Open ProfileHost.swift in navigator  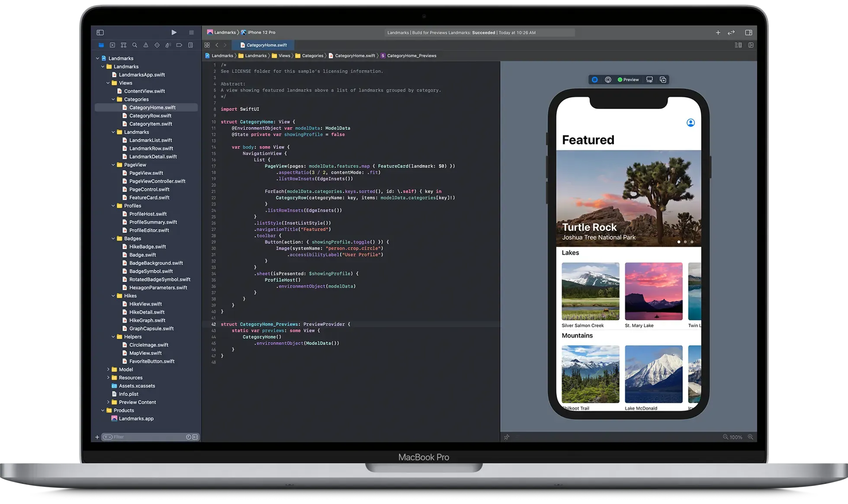(148, 214)
